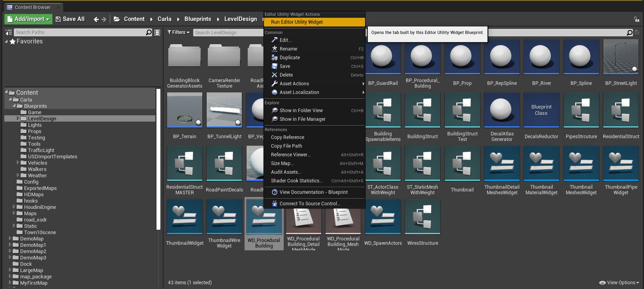644x289 pixels.
Task: Select Duplicate from the context menu
Action: click(x=290, y=58)
